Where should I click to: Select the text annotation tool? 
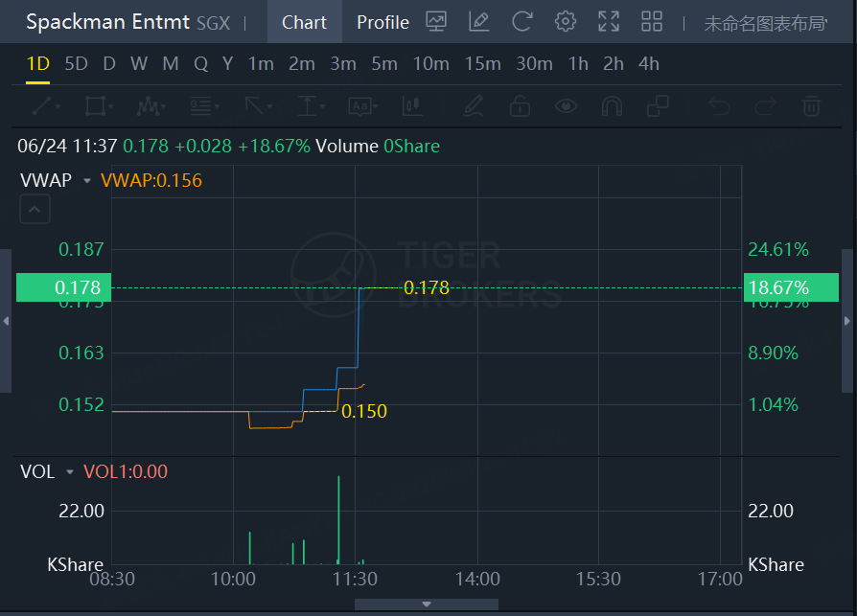click(x=359, y=106)
